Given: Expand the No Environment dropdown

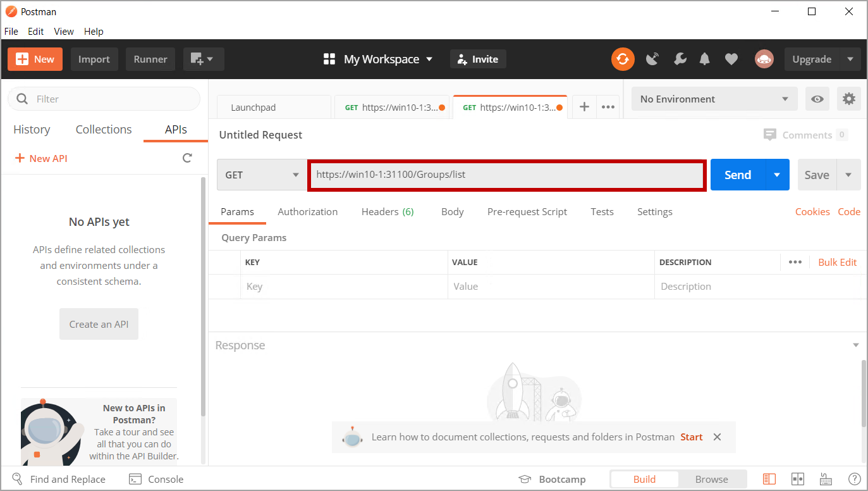Looking at the screenshot, I should [714, 99].
